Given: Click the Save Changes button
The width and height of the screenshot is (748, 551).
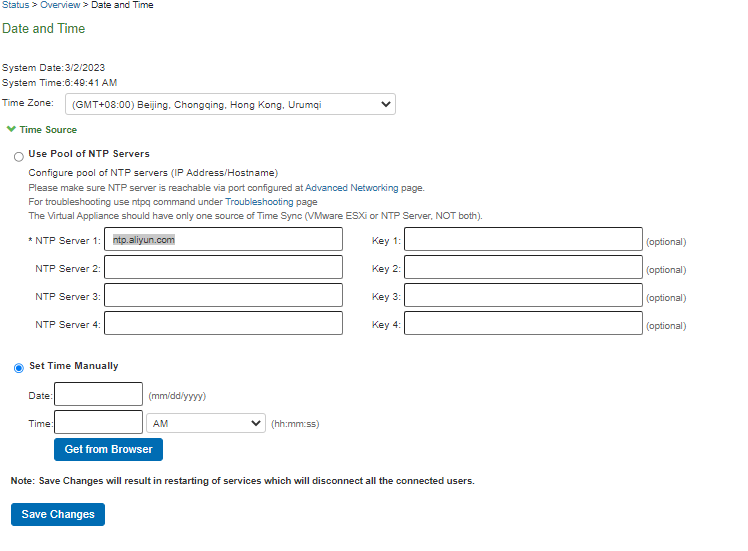Looking at the screenshot, I should click(58, 514).
